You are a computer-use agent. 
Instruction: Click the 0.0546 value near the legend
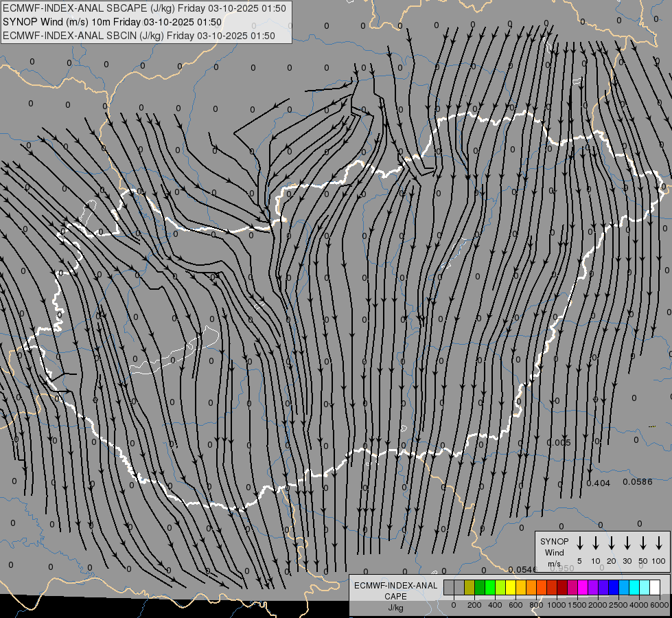522,570
